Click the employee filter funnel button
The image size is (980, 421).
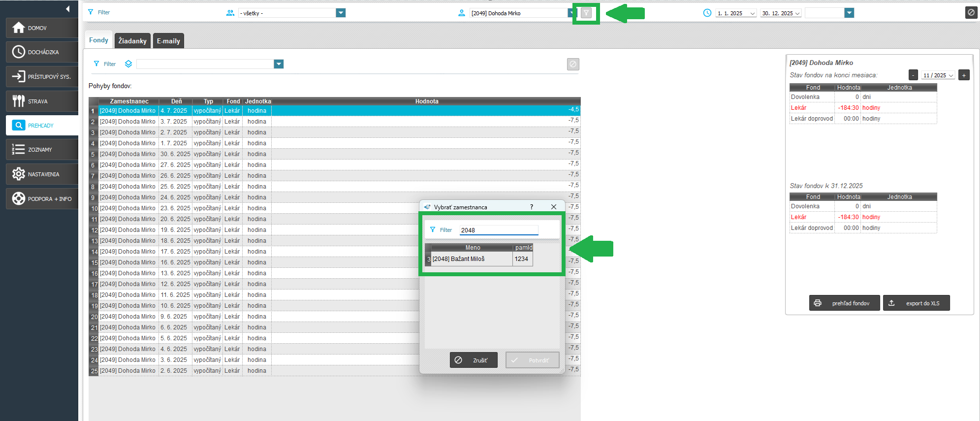(x=586, y=13)
